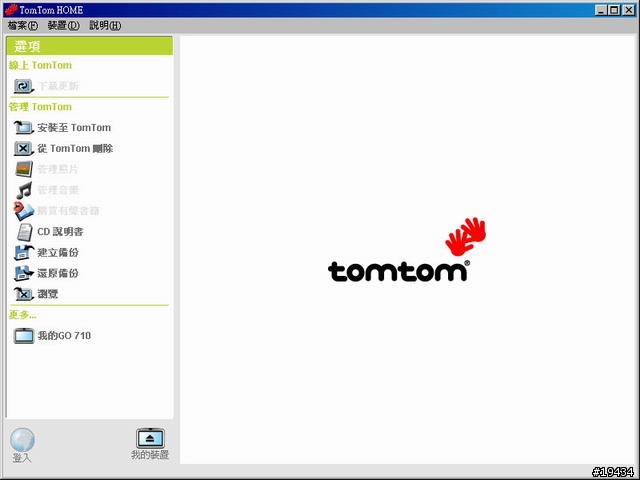Viewport: 640px width, 480px height.
Task: Maximize the TomTom HOME window
Action: 614,10
